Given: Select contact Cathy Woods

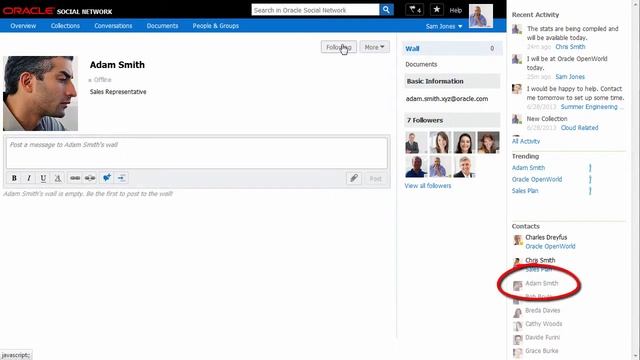Looking at the screenshot, I should [543, 324].
